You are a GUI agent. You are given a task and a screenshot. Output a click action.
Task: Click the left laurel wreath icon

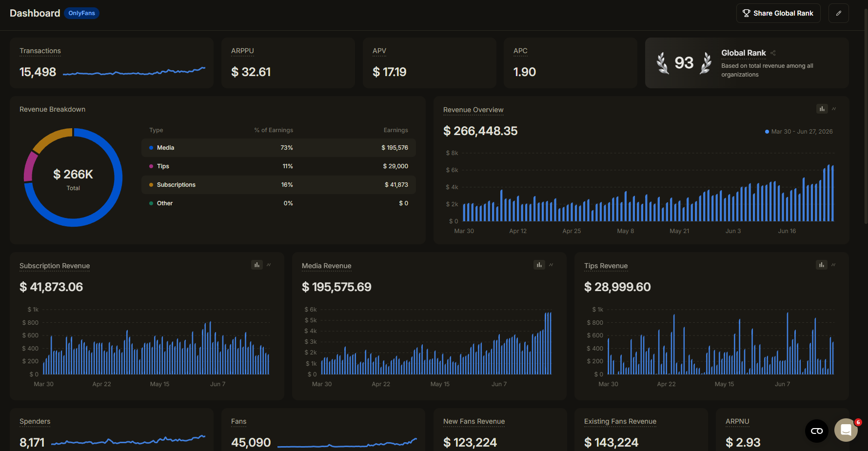(x=662, y=63)
